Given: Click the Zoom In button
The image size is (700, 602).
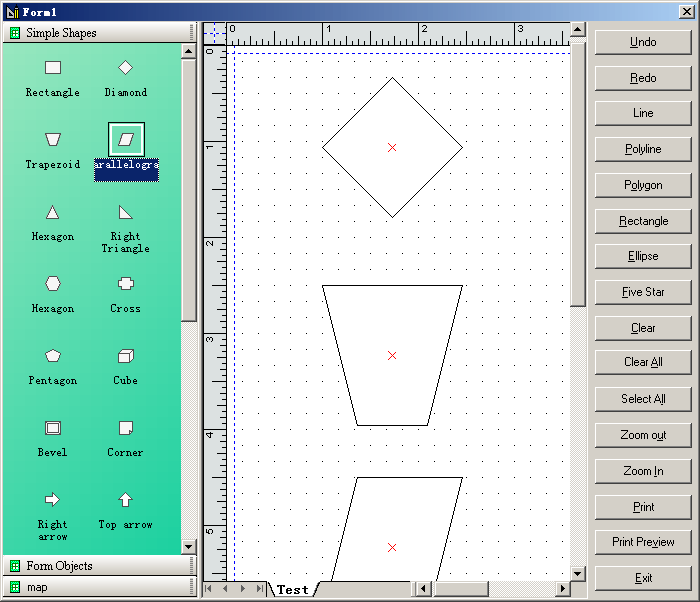Looking at the screenshot, I should tap(643, 471).
